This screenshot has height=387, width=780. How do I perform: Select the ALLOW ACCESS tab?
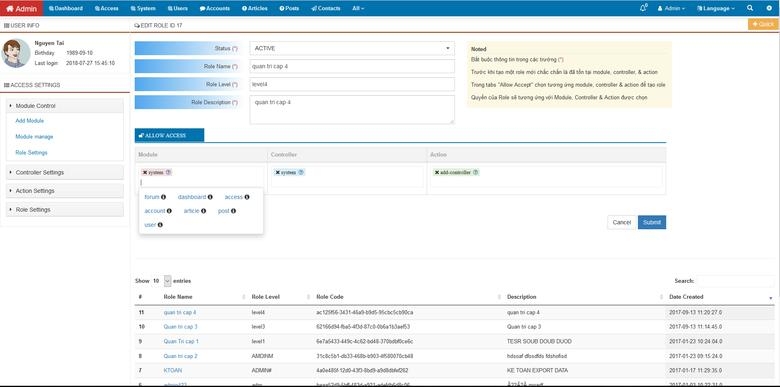coord(169,135)
